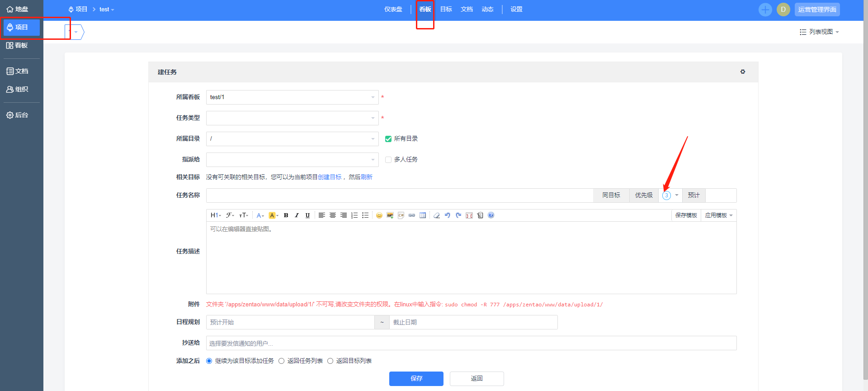Open the background highlight color picker
The width and height of the screenshot is (868, 391).
[274, 215]
